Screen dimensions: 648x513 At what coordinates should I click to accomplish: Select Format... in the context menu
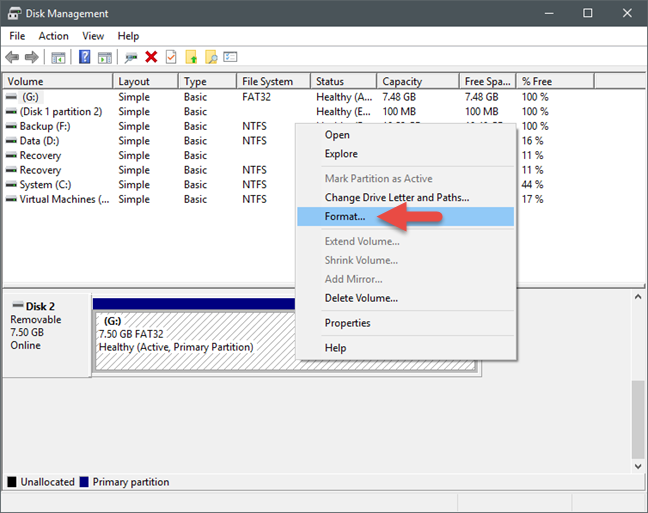tap(405, 216)
